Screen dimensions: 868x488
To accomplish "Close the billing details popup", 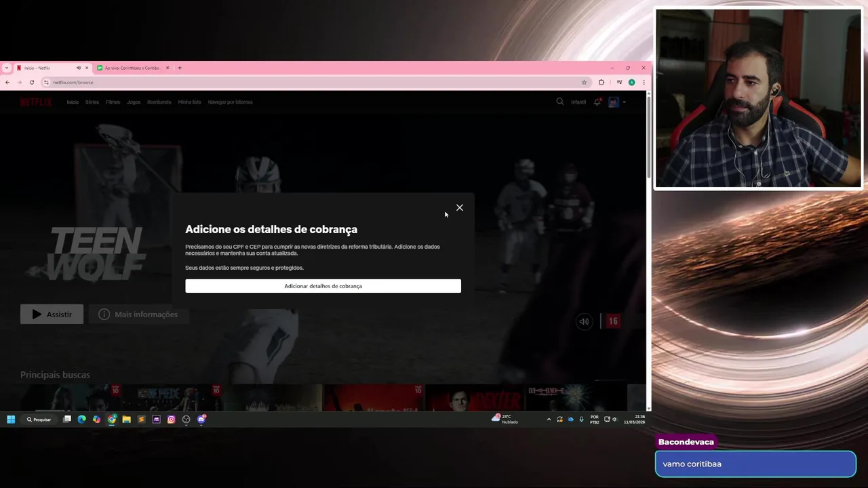I will 460,207.
